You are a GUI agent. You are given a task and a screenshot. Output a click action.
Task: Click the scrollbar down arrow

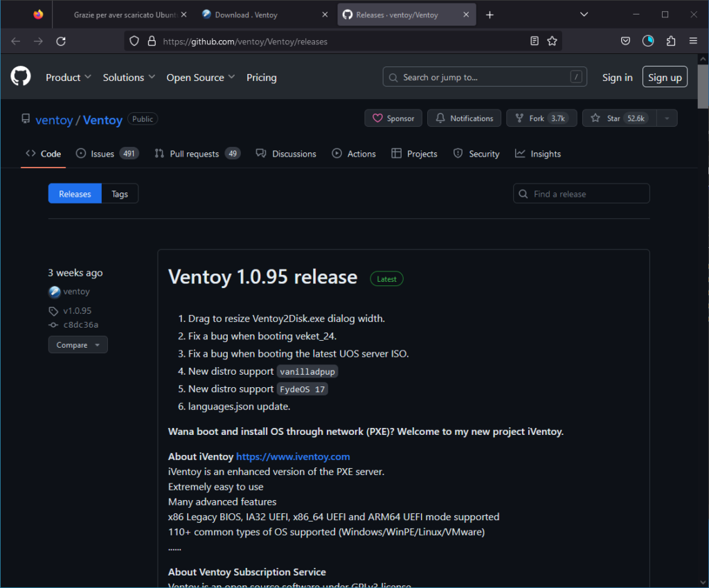pyautogui.click(x=703, y=582)
